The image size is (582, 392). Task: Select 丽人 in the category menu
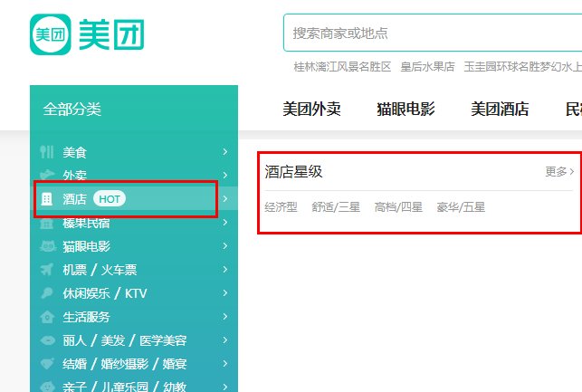coord(74,340)
